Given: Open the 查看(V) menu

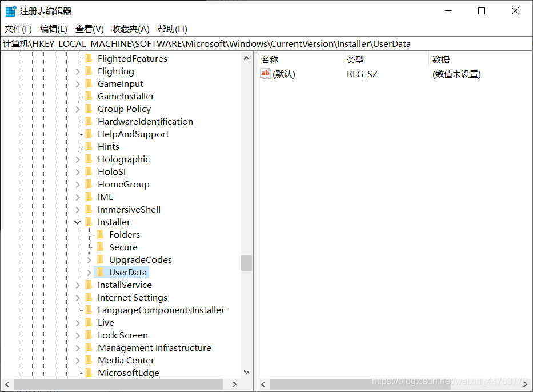Looking at the screenshot, I should 89,29.
